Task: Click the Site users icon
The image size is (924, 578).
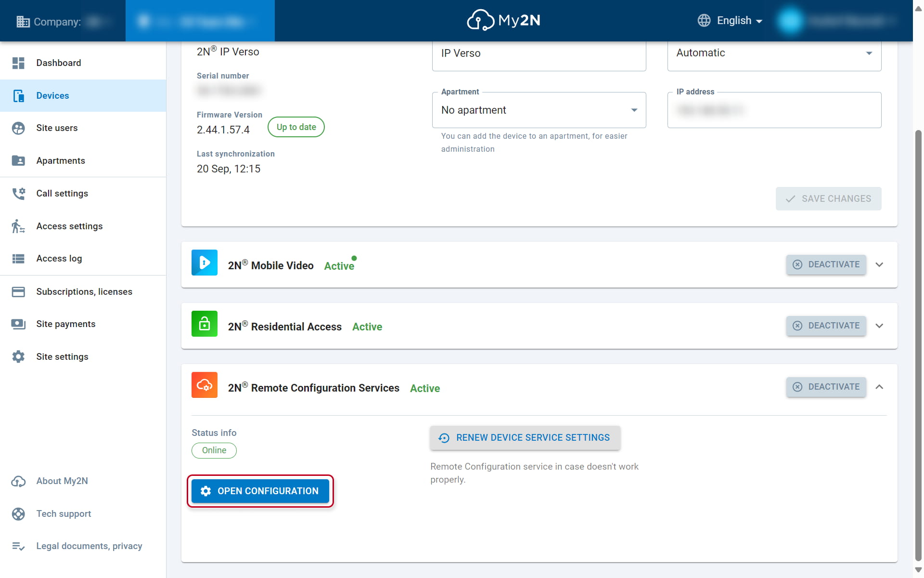Action: [x=18, y=128]
